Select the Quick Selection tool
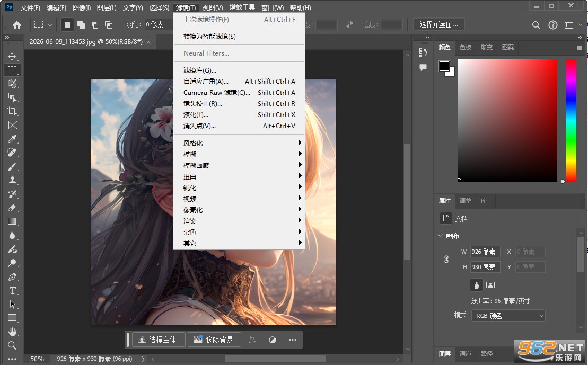Image resolution: width=588 pixels, height=366 pixels. click(12, 84)
